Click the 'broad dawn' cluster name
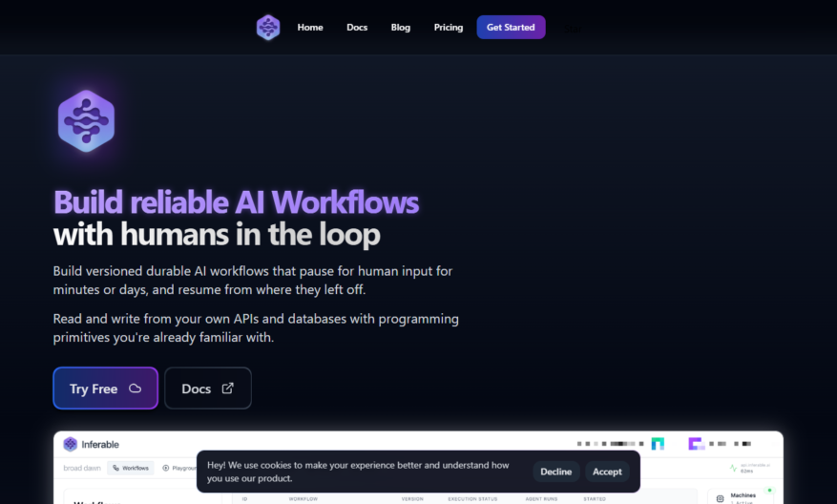Screen dimensions: 837x504 click(82, 468)
